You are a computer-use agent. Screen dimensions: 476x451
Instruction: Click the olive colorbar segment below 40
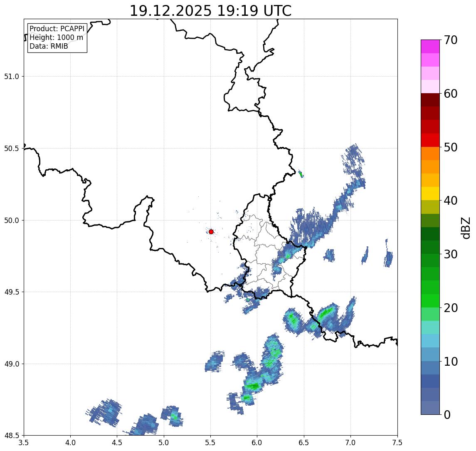430,207
